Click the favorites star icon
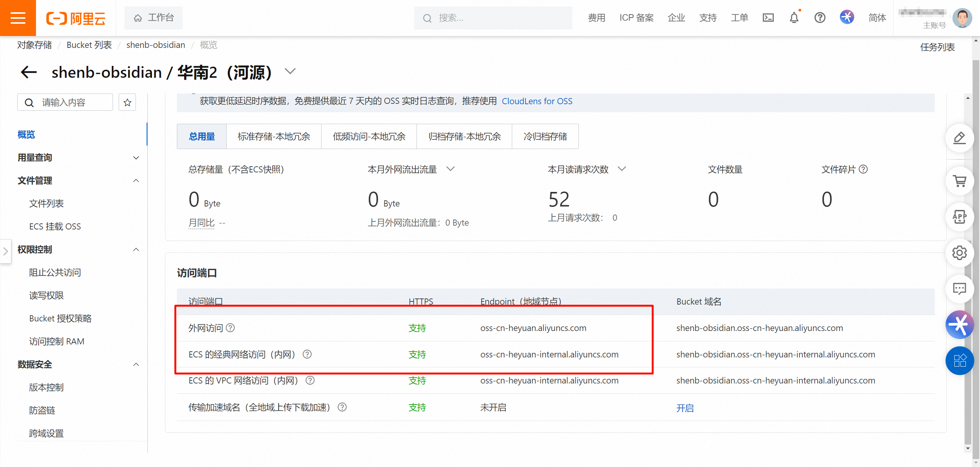The height and width of the screenshot is (467, 980). [x=127, y=102]
